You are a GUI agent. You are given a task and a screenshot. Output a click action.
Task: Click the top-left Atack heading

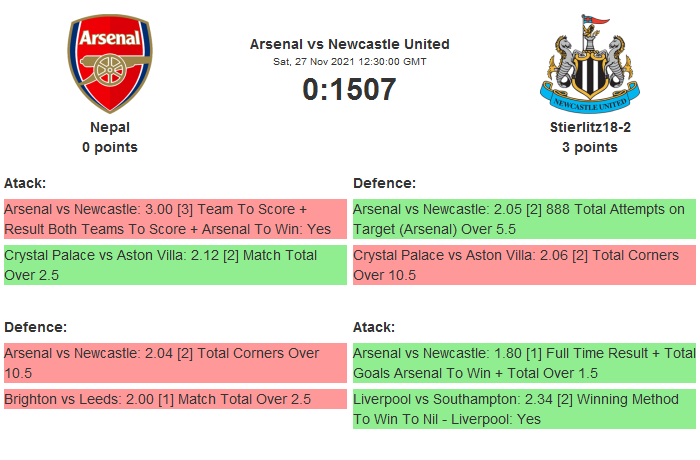[x=25, y=183]
